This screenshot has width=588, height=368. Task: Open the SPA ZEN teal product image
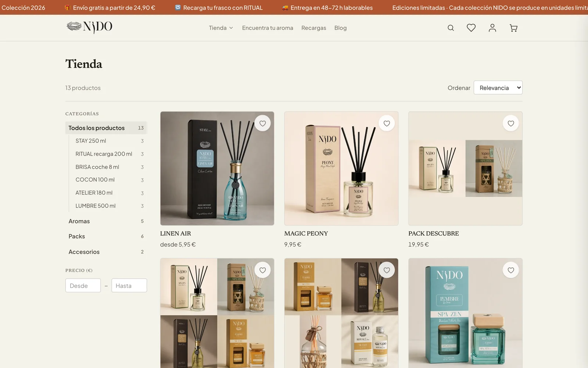pyautogui.click(x=465, y=313)
